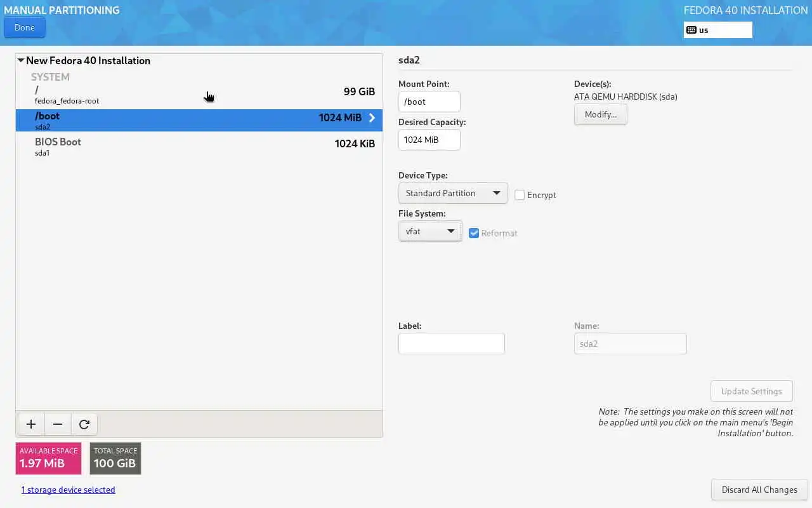812x508 pixels.
Task: Click Discard All Changes button
Action: point(759,490)
